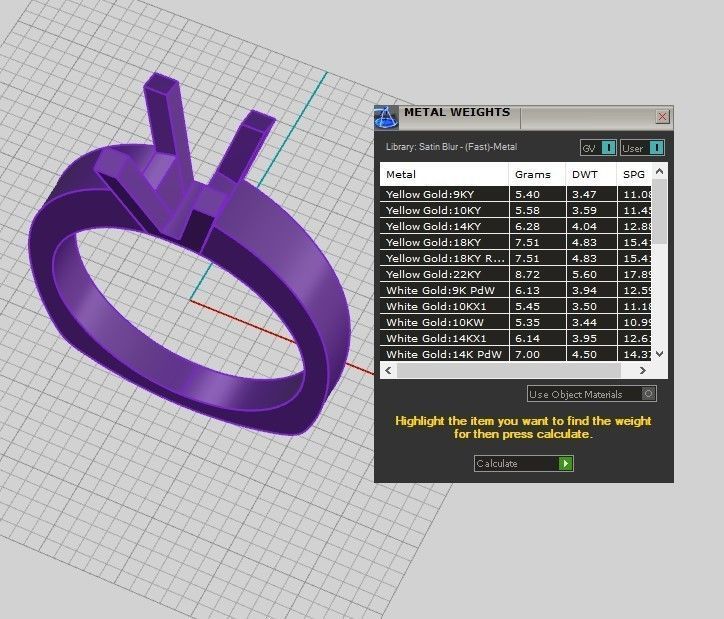
Task: Select the White Gold:14K PdW row
Action: tap(516, 354)
